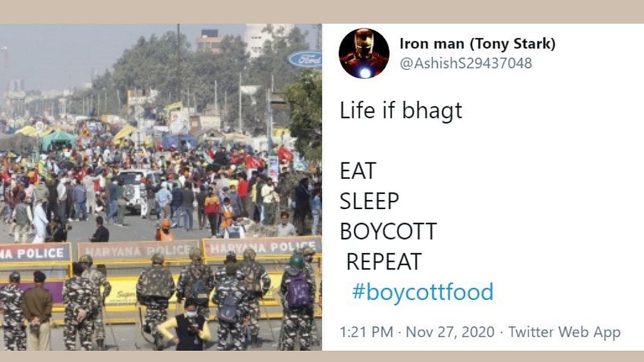Open the "Iron man (Tony Stark)" display name
The image size is (644, 362).
[x=477, y=44]
